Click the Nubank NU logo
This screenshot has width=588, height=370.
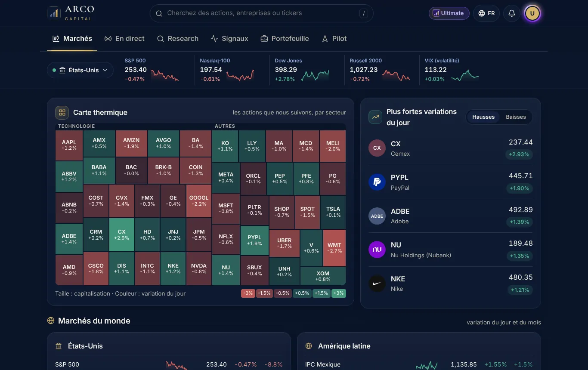(377, 250)
